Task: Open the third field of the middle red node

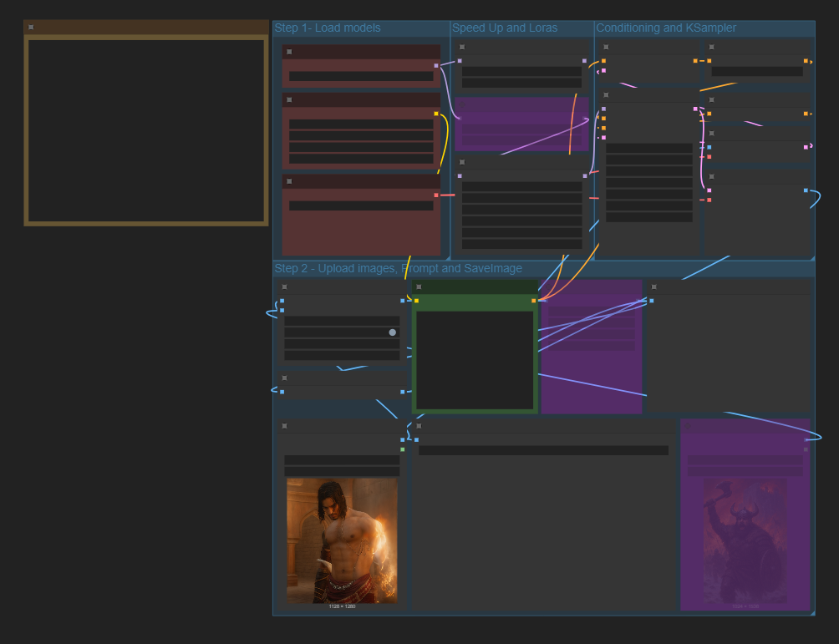Action: coord(361,148)
